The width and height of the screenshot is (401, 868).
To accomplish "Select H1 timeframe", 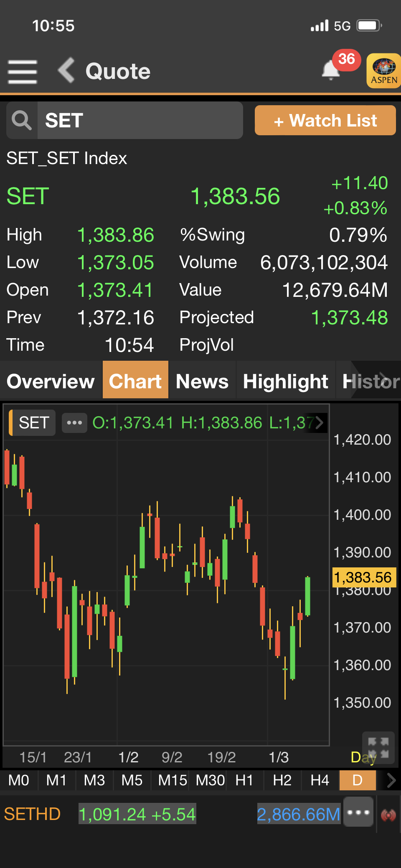I will click(244, 780).
